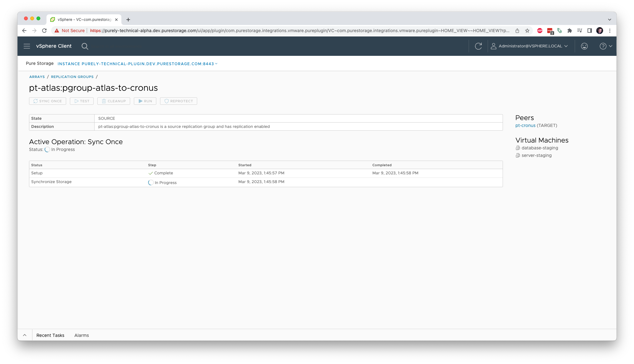Open the media control playlist icon
This screenshot has height=364, width=634.
(580, 31)
